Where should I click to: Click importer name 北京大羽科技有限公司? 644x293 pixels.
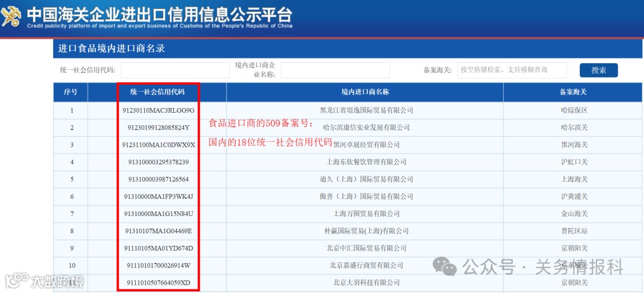coord(366,283)
